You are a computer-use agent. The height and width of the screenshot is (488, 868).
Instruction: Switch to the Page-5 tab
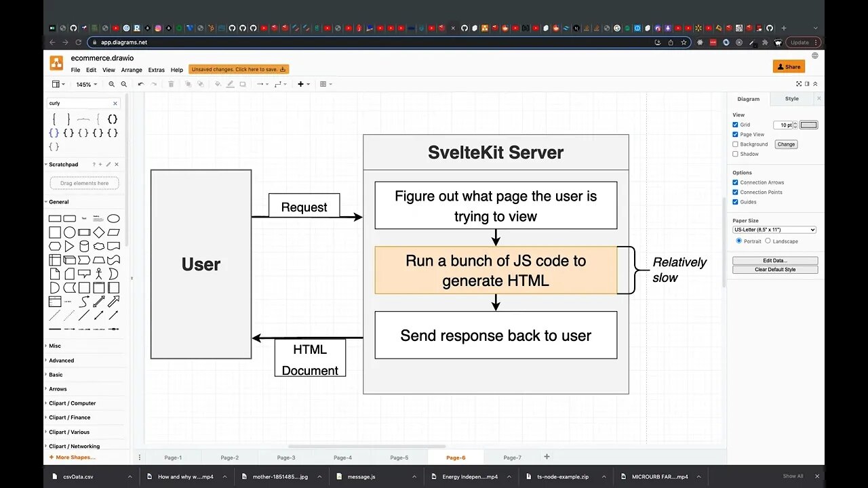(x=399, y=457)
